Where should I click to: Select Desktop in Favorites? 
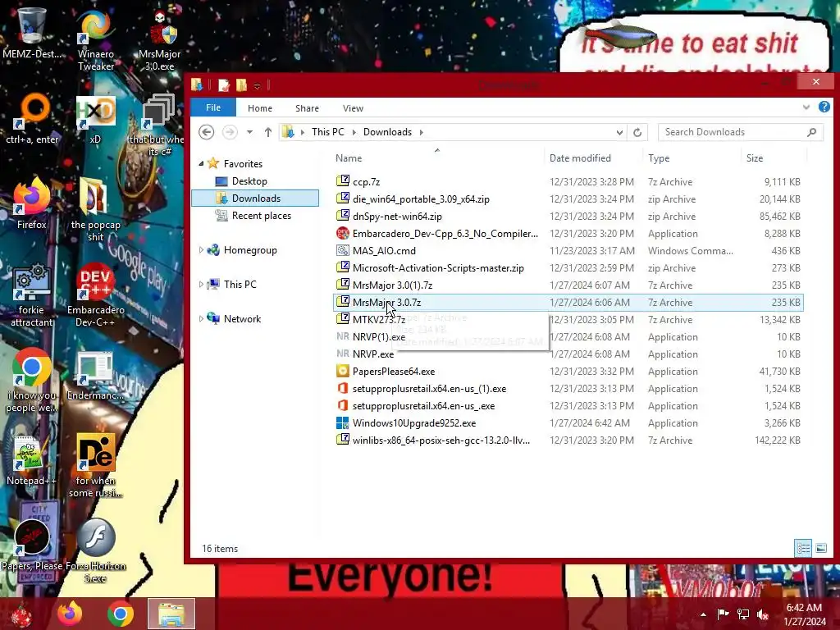click(x=249, y=181)
